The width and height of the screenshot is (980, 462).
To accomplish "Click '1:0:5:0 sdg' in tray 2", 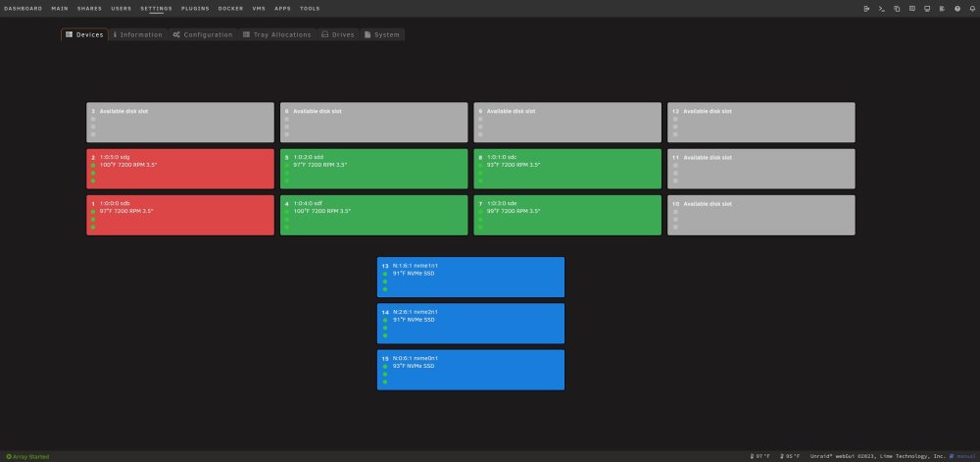I will 115,158.
